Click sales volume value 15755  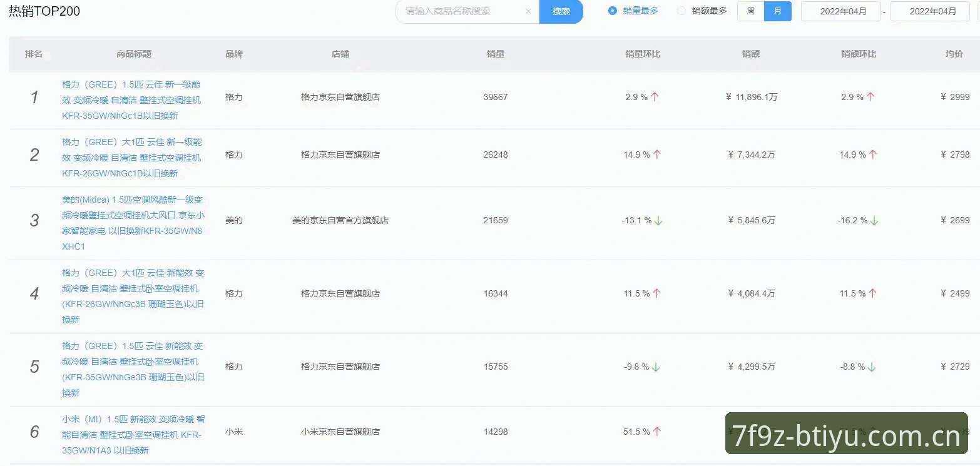point(496,367)
